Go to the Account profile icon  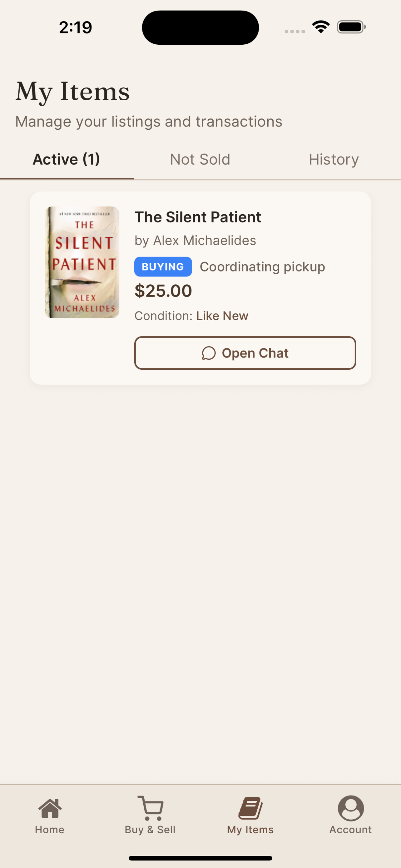350,808
